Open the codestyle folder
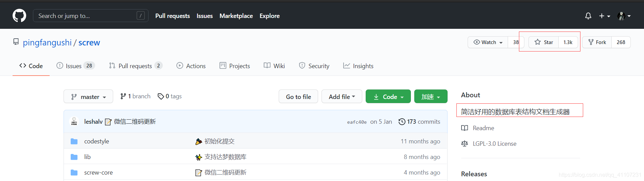The width and height of the screenshot is (644, 181). pyautogui.click(x=97, y=141)
